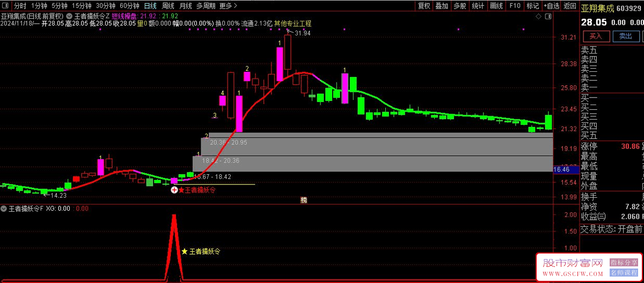Screen dimensions: 644x283
Task: Switch to 月线 monthly chart
Action: (186, 6)
